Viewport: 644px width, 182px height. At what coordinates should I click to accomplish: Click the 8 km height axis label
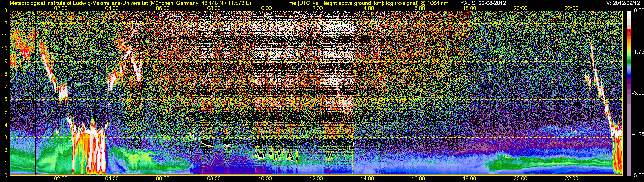(x=6, y=74)
